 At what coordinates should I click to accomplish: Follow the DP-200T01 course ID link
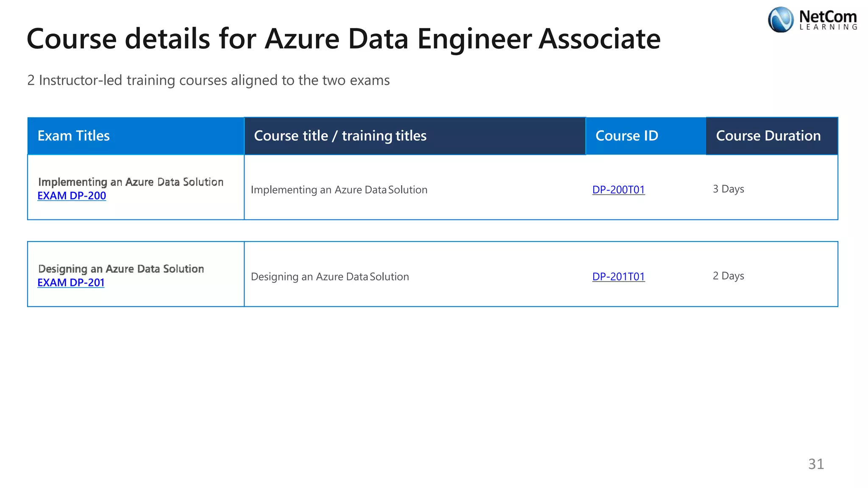click(x=618, y=189)
